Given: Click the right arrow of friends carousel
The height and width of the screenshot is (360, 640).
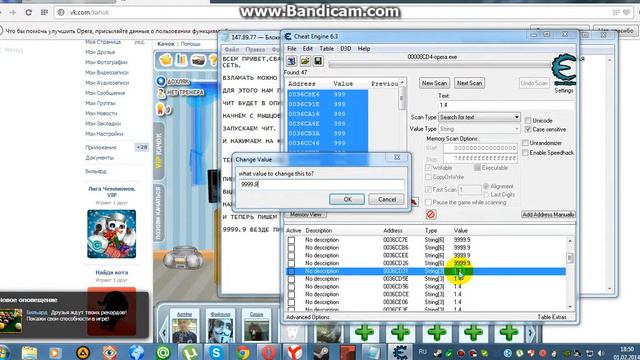Looking at the screenshot, I should (x=530, y=333).
